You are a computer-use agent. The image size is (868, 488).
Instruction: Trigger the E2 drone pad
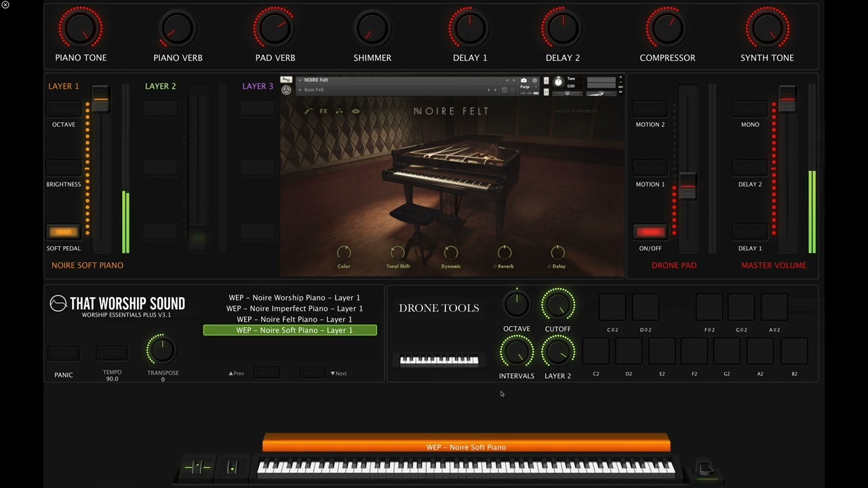tap(661, 352)
